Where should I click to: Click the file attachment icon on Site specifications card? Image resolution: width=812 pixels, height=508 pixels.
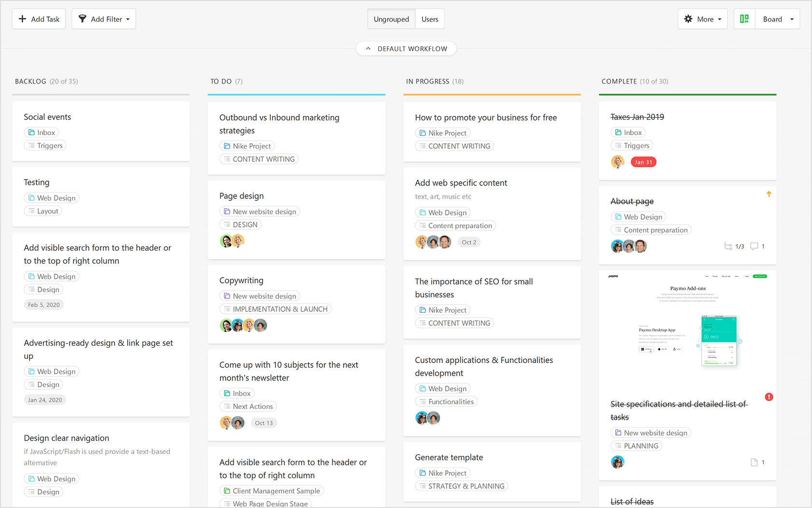click(x=755, y=462)
